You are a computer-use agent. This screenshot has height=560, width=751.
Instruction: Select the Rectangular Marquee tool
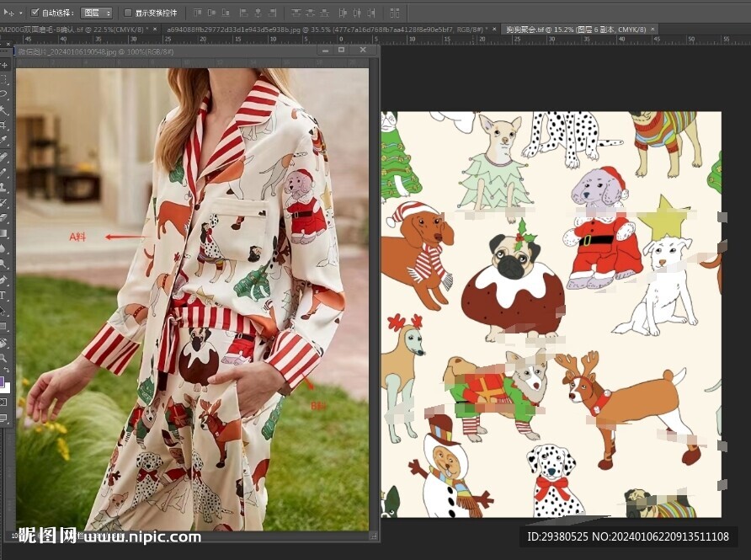coord(4,79)
